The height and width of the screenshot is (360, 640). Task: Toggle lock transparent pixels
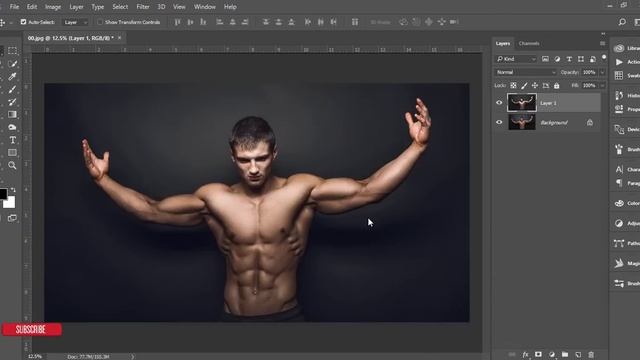[513, 86]
